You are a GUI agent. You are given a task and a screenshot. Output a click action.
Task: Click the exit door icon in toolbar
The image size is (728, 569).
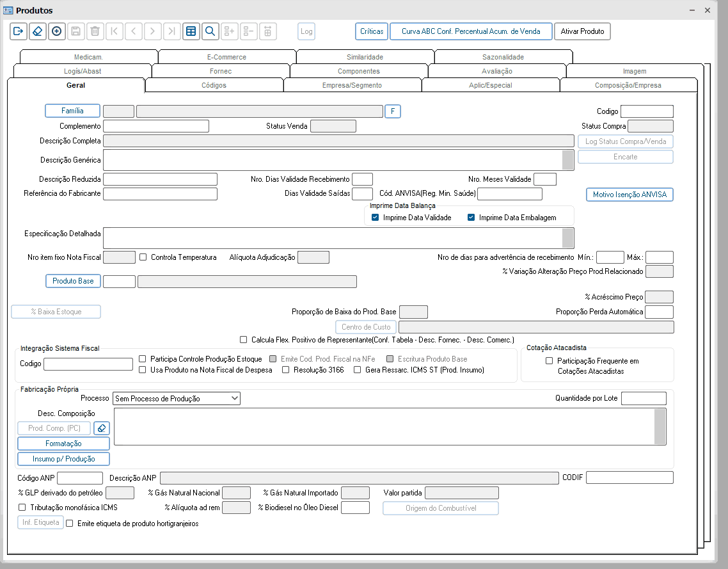18,31
